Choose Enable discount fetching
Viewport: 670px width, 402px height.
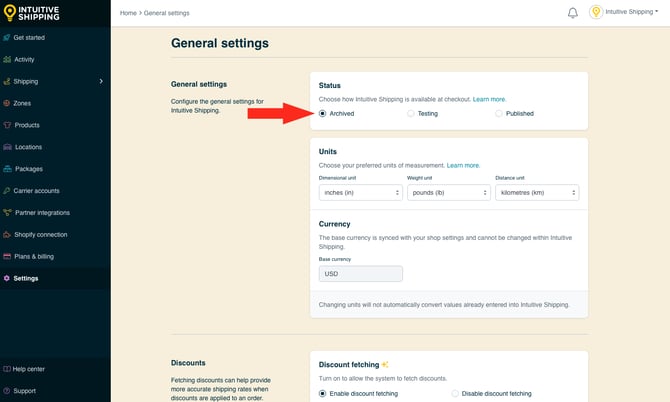323,393
